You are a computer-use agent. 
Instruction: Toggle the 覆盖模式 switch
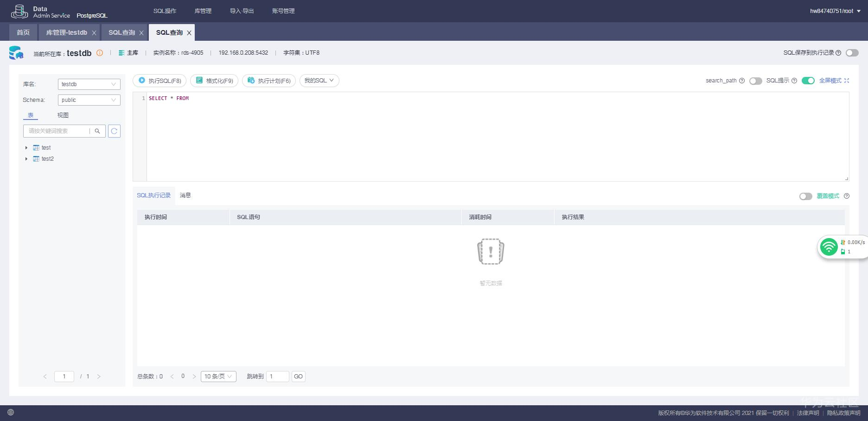click(x=806, y=196)
